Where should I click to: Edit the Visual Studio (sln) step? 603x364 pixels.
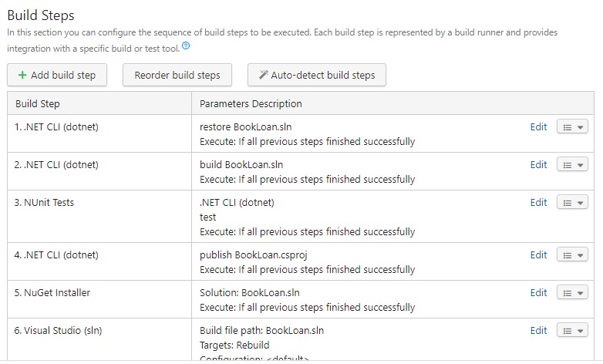pos(538,331)
